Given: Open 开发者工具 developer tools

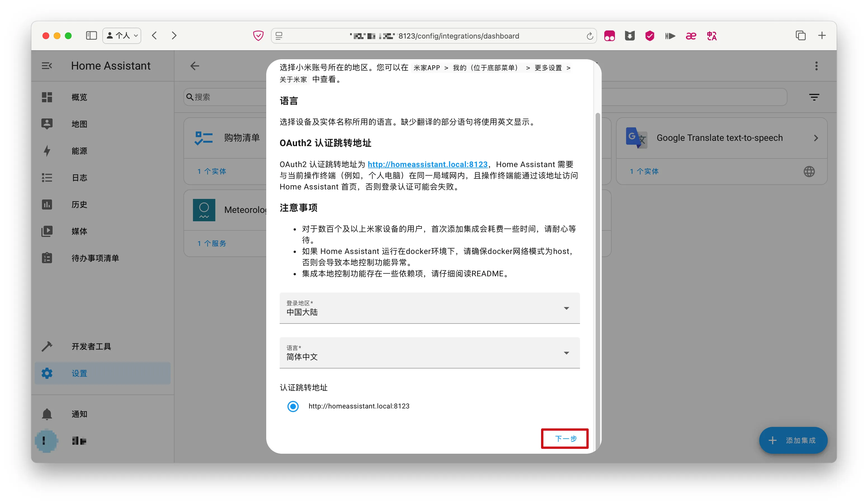Looking at the screenshot, I should point(102,346).
